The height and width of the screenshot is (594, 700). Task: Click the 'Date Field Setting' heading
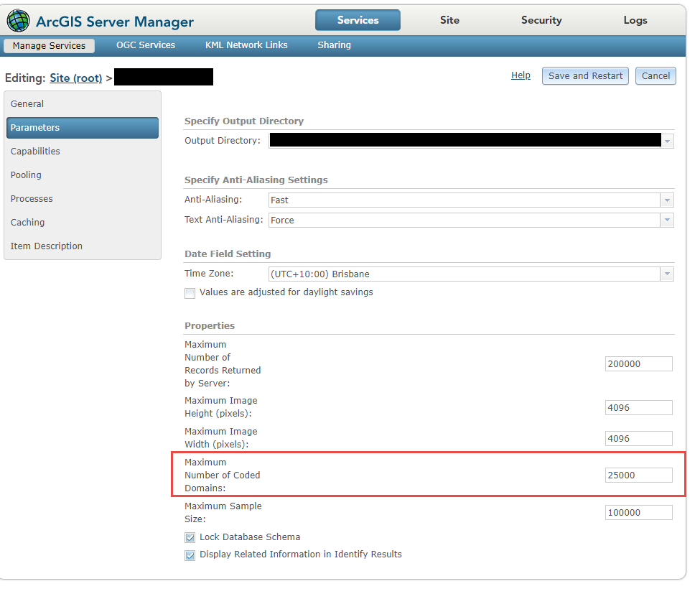pyautogui.click(x=228, y=254)
